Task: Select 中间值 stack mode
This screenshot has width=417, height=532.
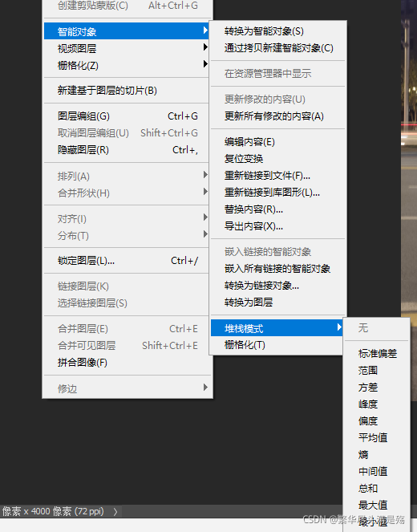Action: click(376, 471)
